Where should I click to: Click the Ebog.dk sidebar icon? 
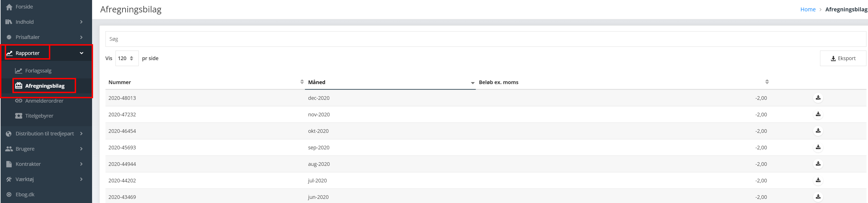pos(9,195)
